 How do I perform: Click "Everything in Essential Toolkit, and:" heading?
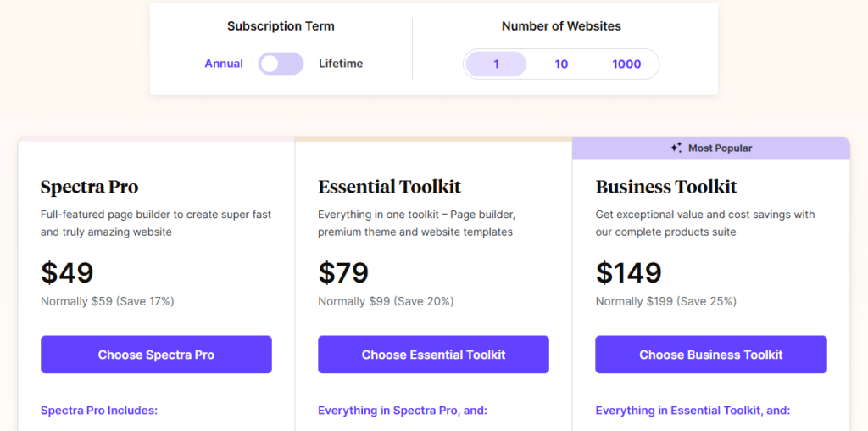click(693, 411)
